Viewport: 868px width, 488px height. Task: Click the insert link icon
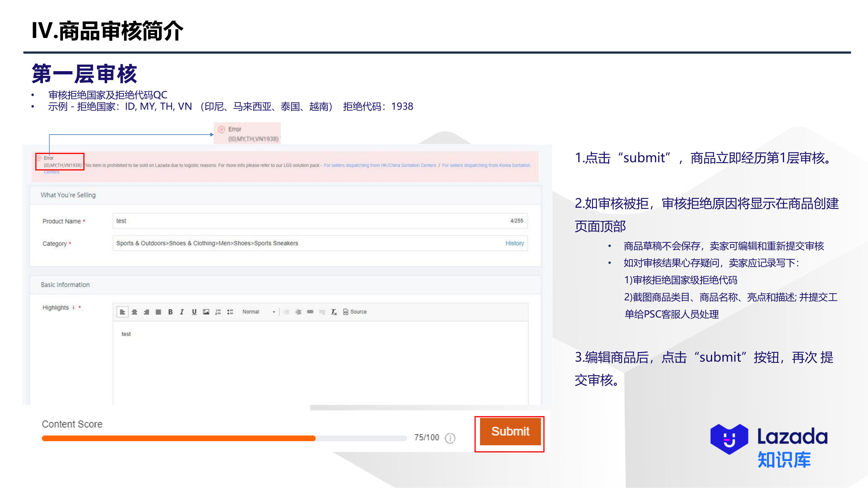[310, 312]
